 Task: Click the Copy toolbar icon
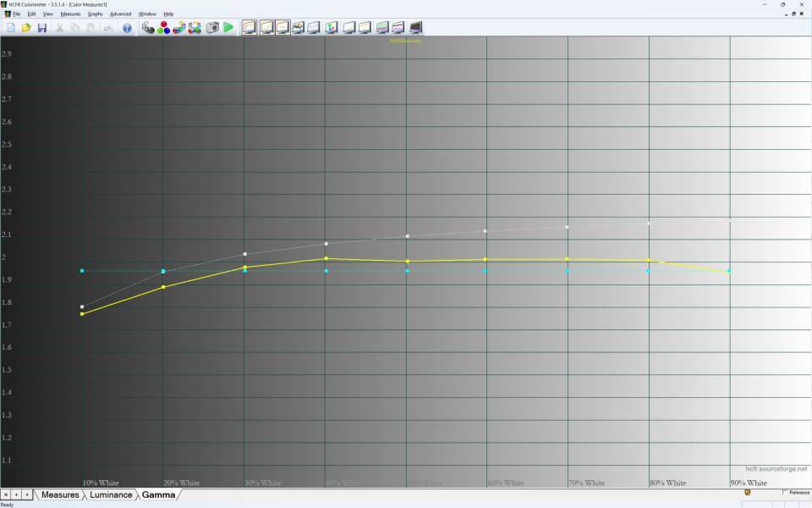[75, 27]
